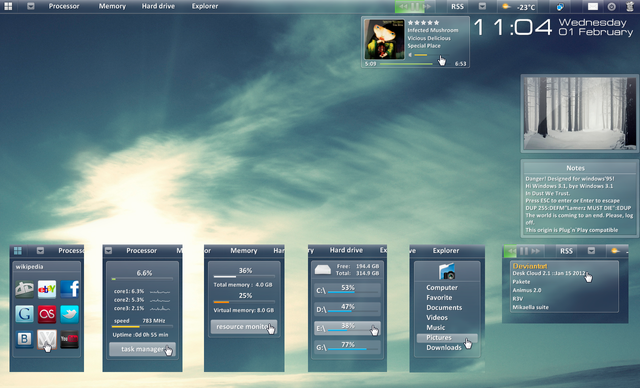Open the recycle bin icon in top bar
Viewport: 640px width, 388px height.
[x=631, y=6]
